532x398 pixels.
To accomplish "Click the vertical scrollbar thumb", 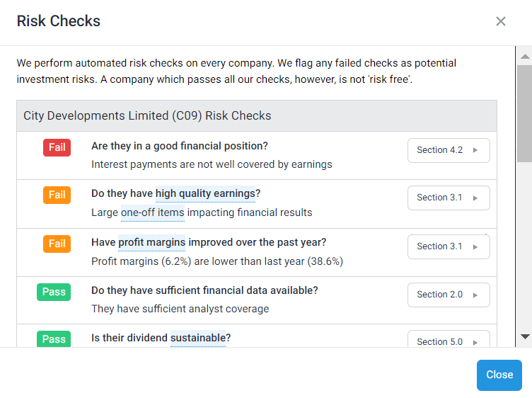I will click(x=525, y=113).
